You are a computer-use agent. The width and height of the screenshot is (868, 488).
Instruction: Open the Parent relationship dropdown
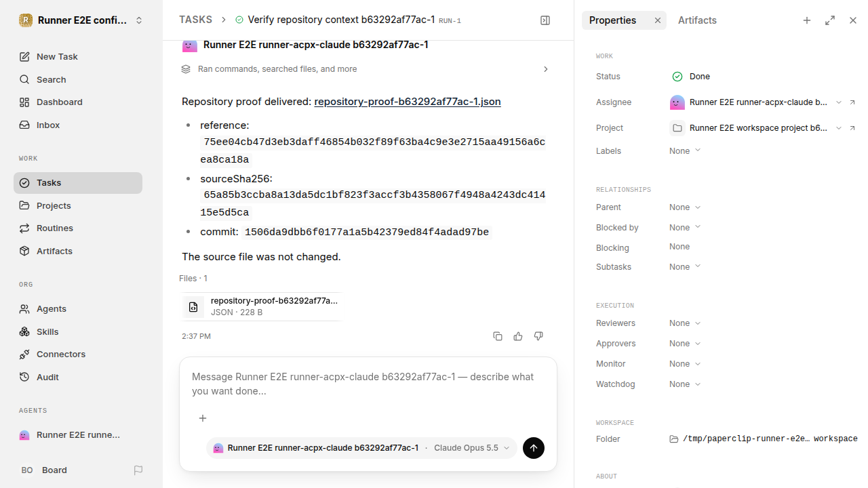685,207
